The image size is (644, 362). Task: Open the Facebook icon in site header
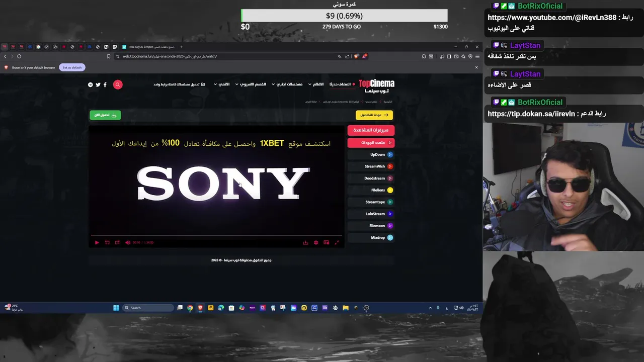click(x=105, y=84)
